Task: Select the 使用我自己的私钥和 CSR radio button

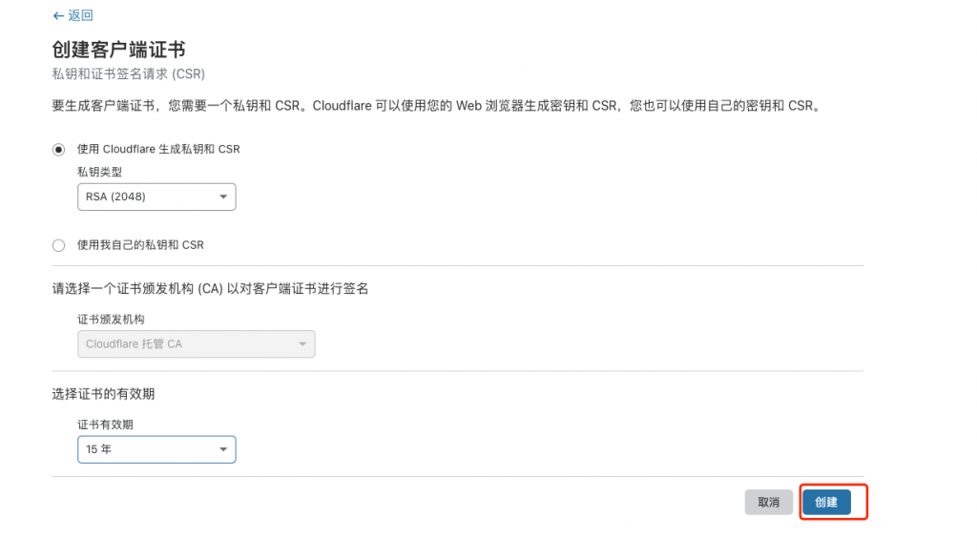Action: (x=59, y=245)
